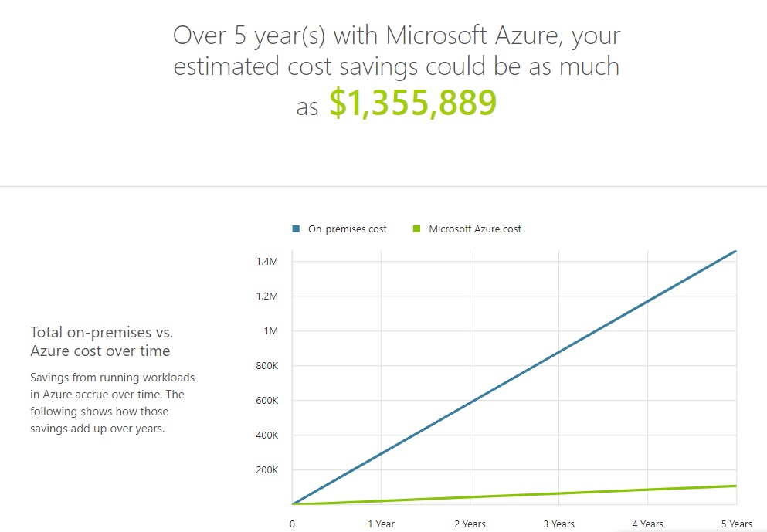The height and width of the screenshot is (532, 767).
Task: Click the "Total on-premises vs. Azure cost" heading
Action: (x=101, y=341)
